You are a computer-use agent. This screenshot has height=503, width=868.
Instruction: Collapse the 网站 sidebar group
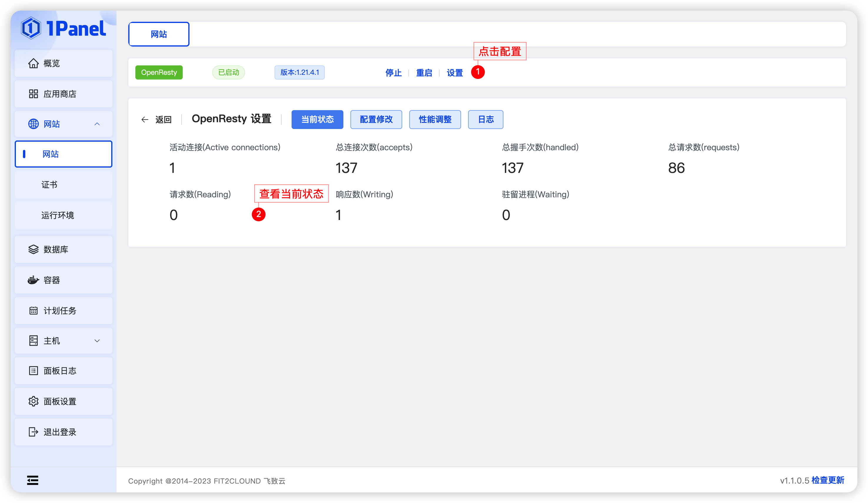pyautogui.click(x=97, y=124)
